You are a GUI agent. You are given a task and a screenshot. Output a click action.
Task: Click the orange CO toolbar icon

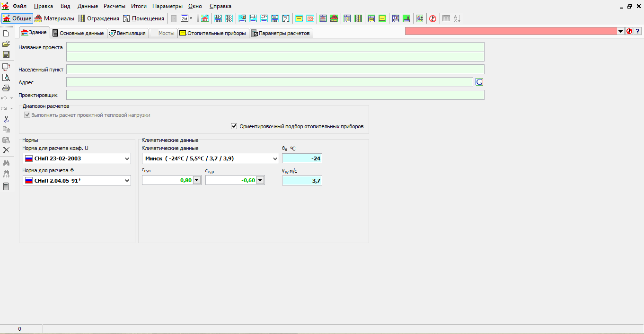[310, 18]
